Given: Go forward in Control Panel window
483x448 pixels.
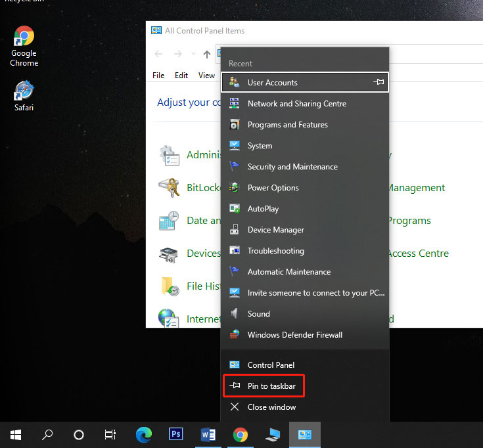Looking at the screenshot, I should [177, 54].
